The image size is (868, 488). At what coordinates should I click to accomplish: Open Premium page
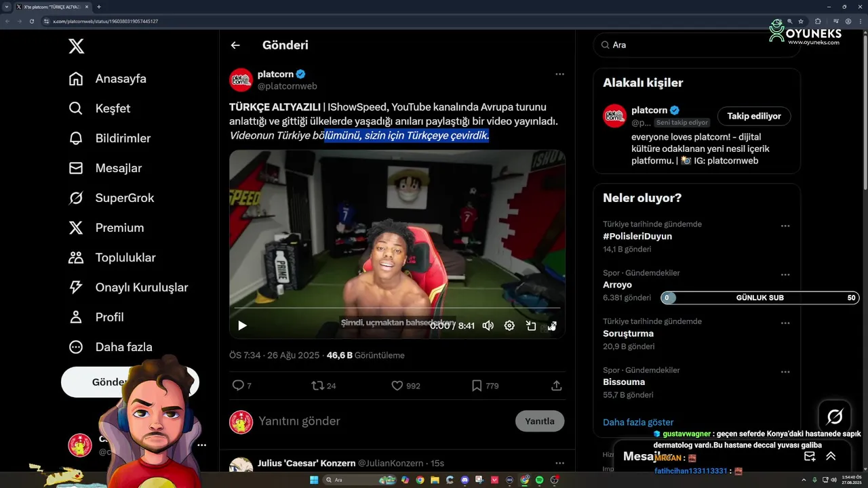(106, 228)
